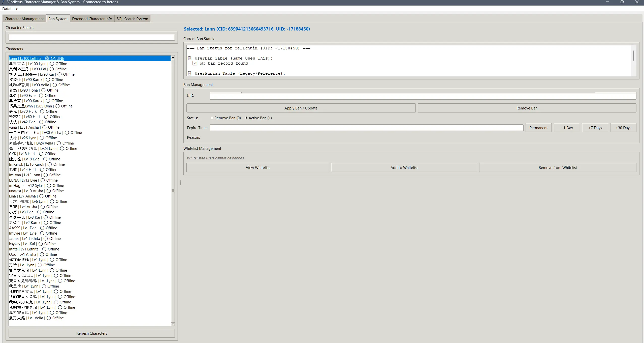Select the imHagie Lv12 Sylas row

[x=89, y=185]
